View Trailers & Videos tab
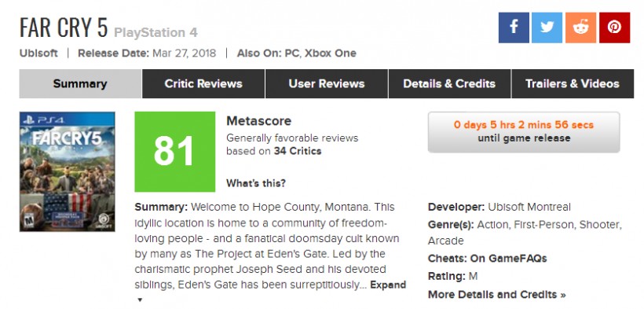Viewport: 644px width, 309px height. (x=573, y=84)
